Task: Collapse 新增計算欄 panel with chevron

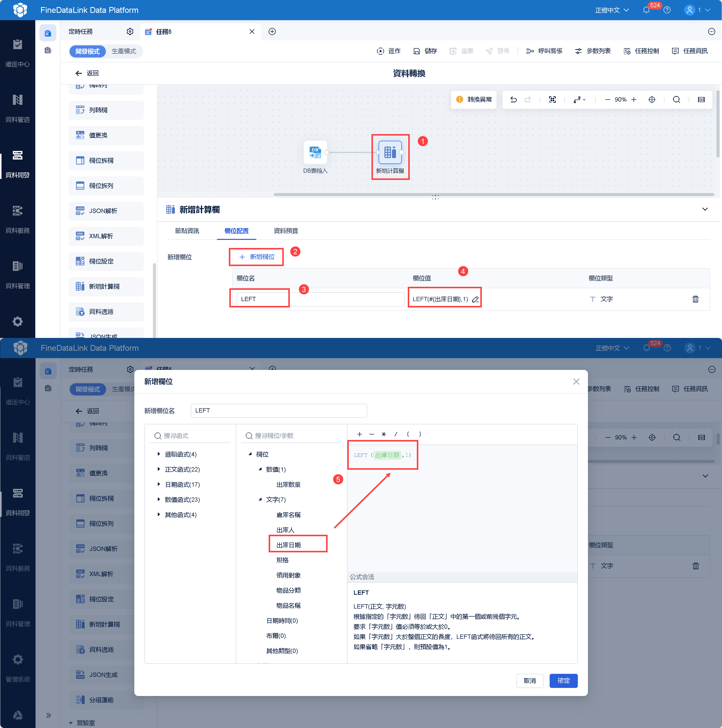Action: [705, 209]
